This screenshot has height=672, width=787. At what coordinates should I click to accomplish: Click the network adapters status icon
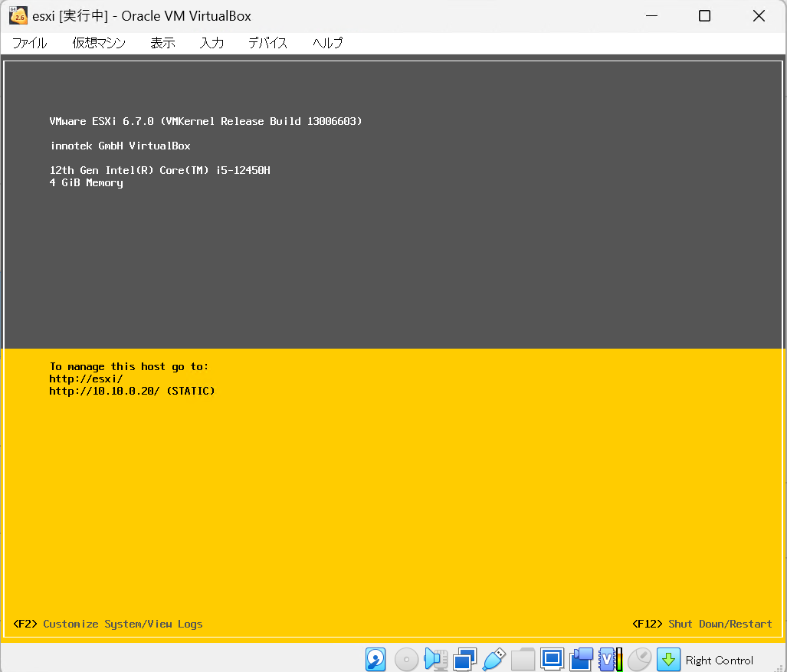pyautogui.click(x=465, y=660)
